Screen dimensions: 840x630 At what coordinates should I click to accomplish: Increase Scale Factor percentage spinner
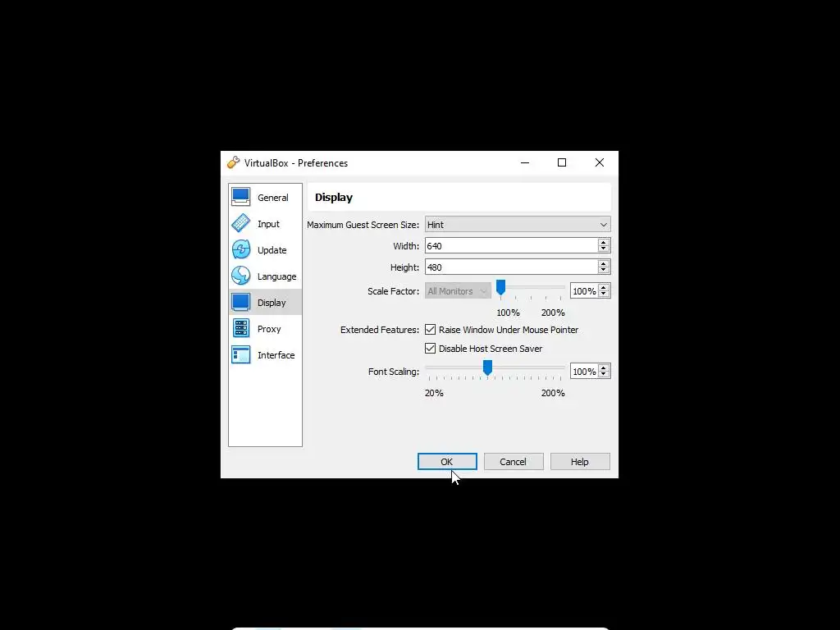click(x=604, y=287)
